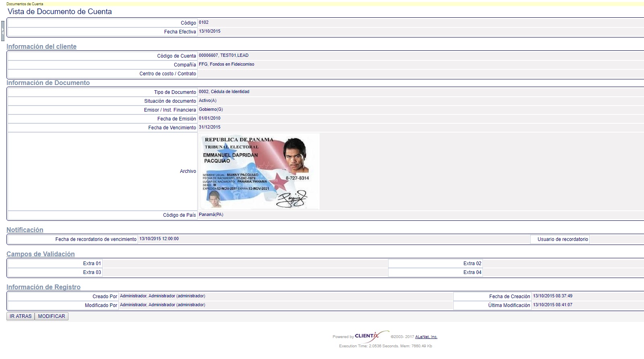
Task: Select the Información de Registro header
Action: click(43, 287)
